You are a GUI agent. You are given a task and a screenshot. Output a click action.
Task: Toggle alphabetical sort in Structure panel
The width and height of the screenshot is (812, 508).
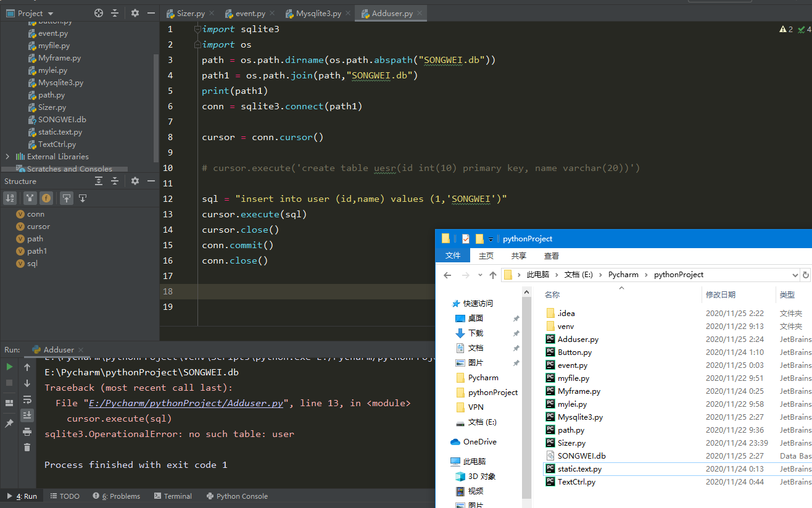pyautogui.click(x=10, y=198)
